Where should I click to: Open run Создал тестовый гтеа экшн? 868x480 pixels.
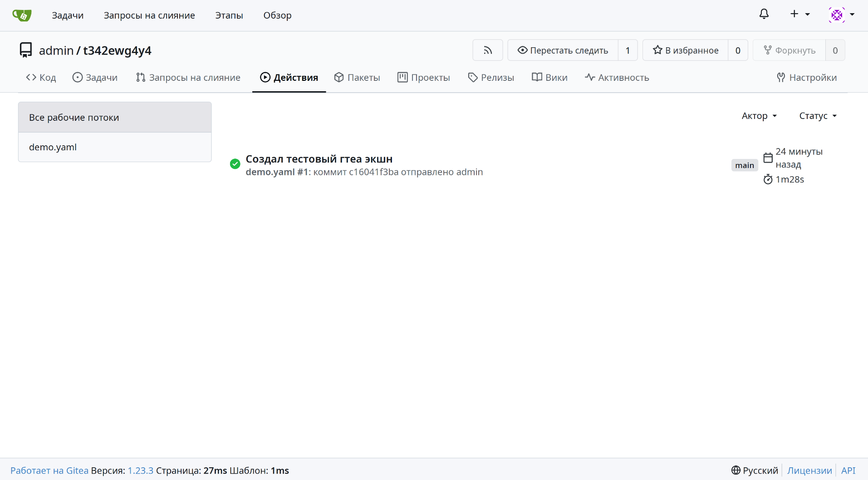(319, 159)
